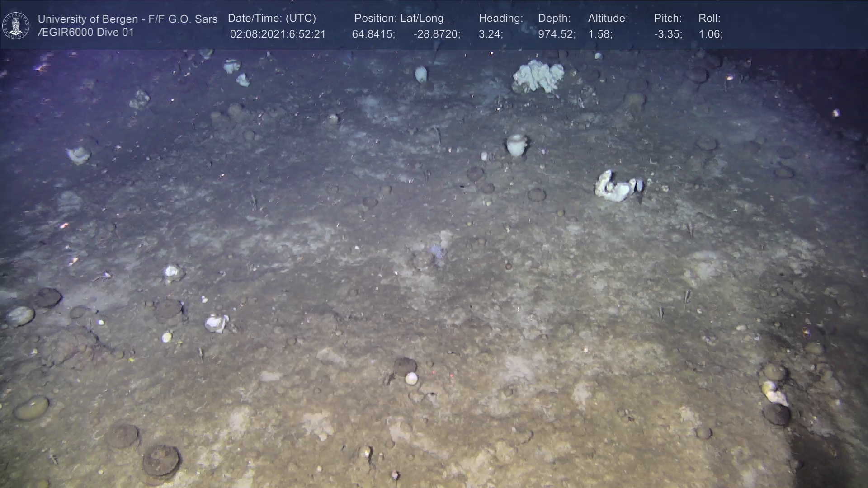Click the Altitude label
Image resolution: width=868 pixels, height=488 pixels.
tap(608, 18)
